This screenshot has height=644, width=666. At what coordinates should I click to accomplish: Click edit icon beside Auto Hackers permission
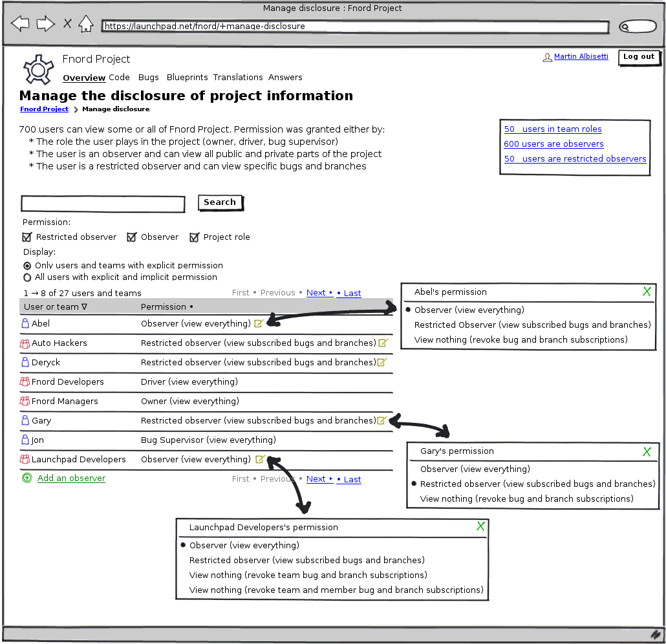383,343
